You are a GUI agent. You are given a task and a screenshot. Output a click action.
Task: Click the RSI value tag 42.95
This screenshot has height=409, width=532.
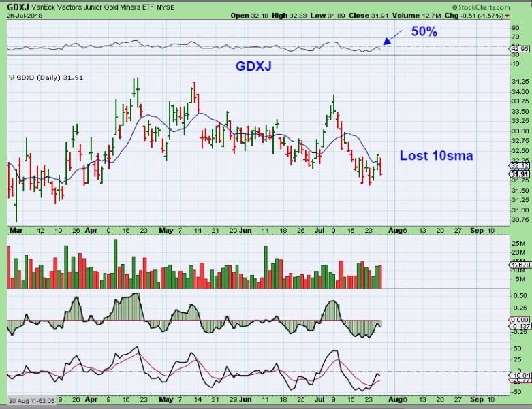point(520,49)
